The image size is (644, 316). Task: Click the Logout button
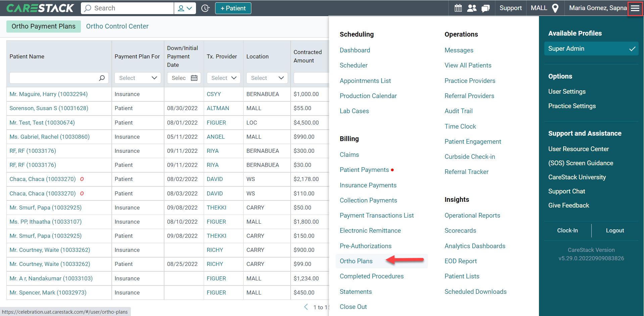615,230
